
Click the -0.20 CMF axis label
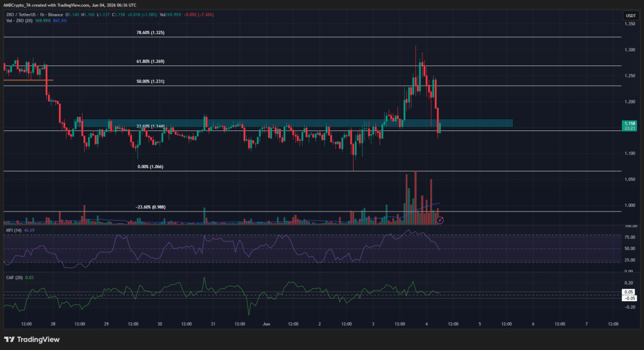629,308
